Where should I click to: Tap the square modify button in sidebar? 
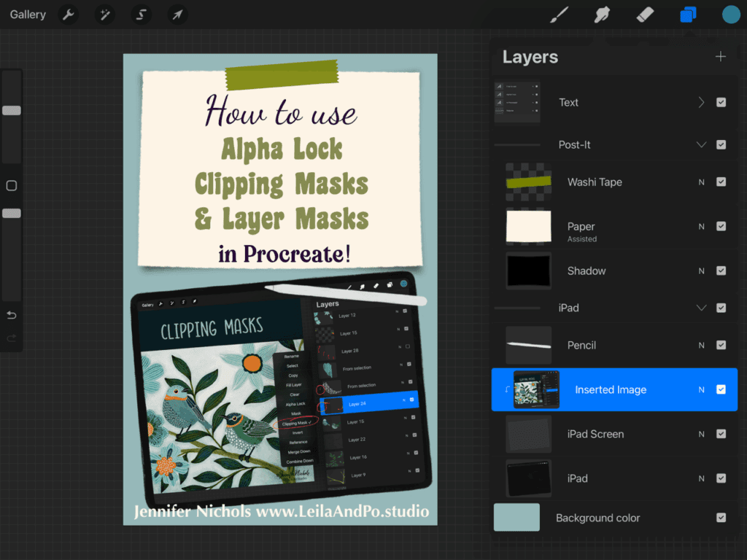pyautogui.click(x=12, y=185)
